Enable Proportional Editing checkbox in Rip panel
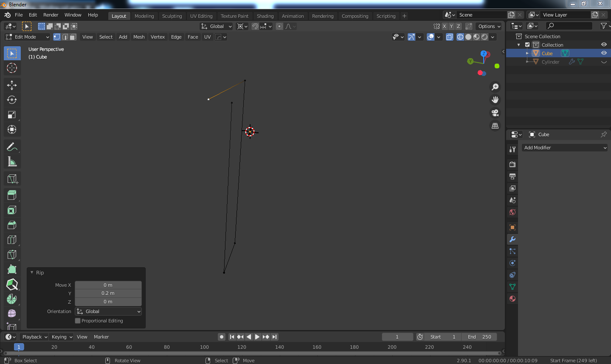 click(x=78, y=321)
